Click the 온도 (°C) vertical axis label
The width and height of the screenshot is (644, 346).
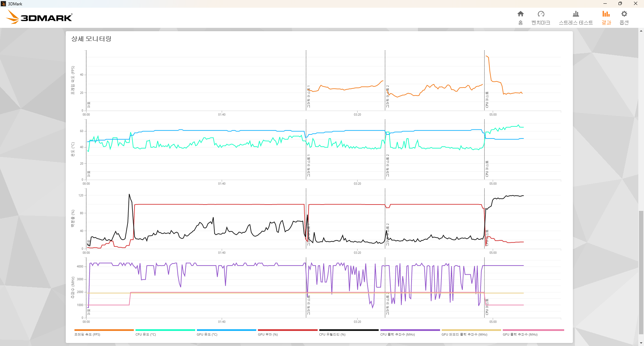point(72,150)
